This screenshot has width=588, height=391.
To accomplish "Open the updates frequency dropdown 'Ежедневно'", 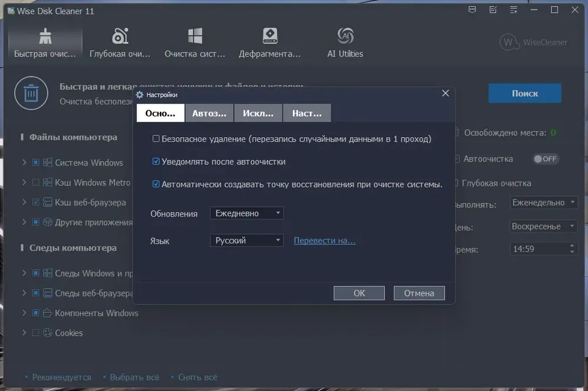I will click(x=246, y=213).
